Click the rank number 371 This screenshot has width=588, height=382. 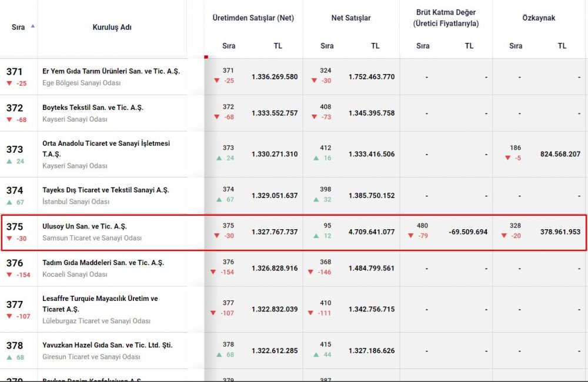(14, 71)
